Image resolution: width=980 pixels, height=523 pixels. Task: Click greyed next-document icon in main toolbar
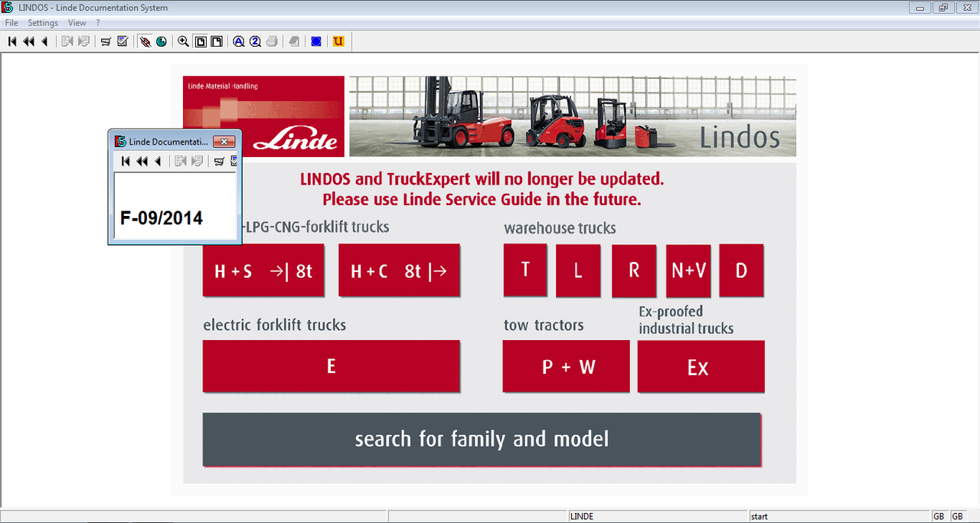tap(83, 41)
